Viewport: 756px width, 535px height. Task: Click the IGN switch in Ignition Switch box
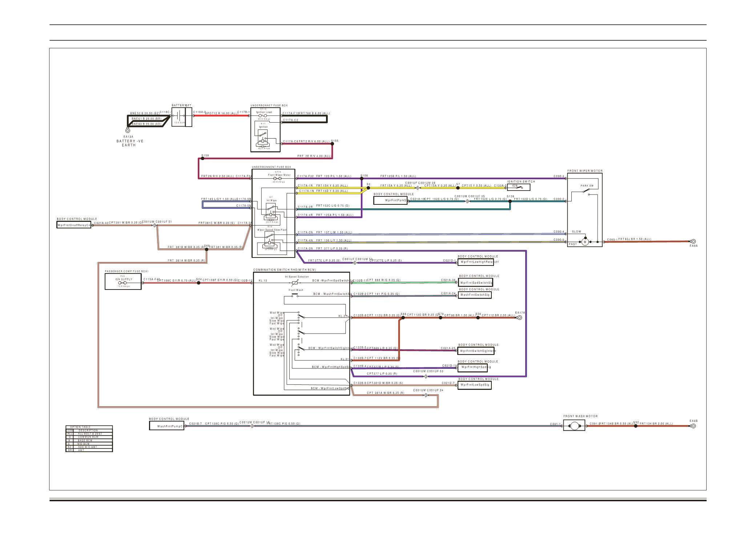[x=519, y=187]
